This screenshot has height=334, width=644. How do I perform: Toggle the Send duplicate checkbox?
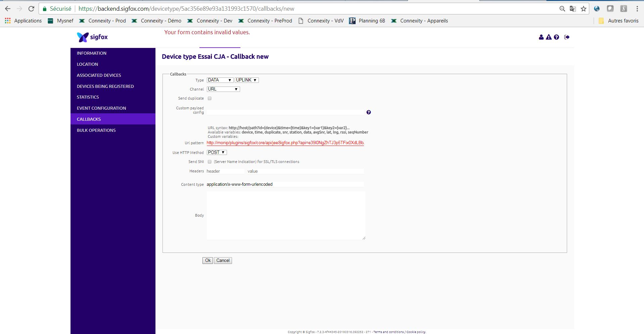(x=210, y=99)
